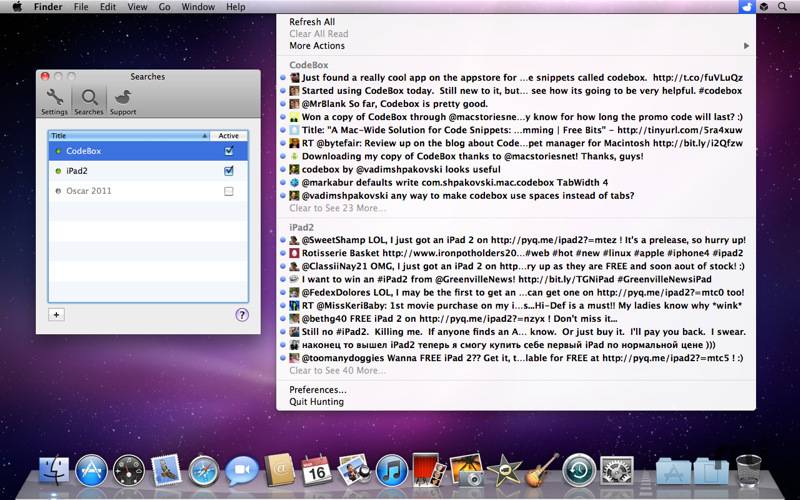Open the Window menu
The height and width of the screenshot is (500, 800).
[198, 7]
